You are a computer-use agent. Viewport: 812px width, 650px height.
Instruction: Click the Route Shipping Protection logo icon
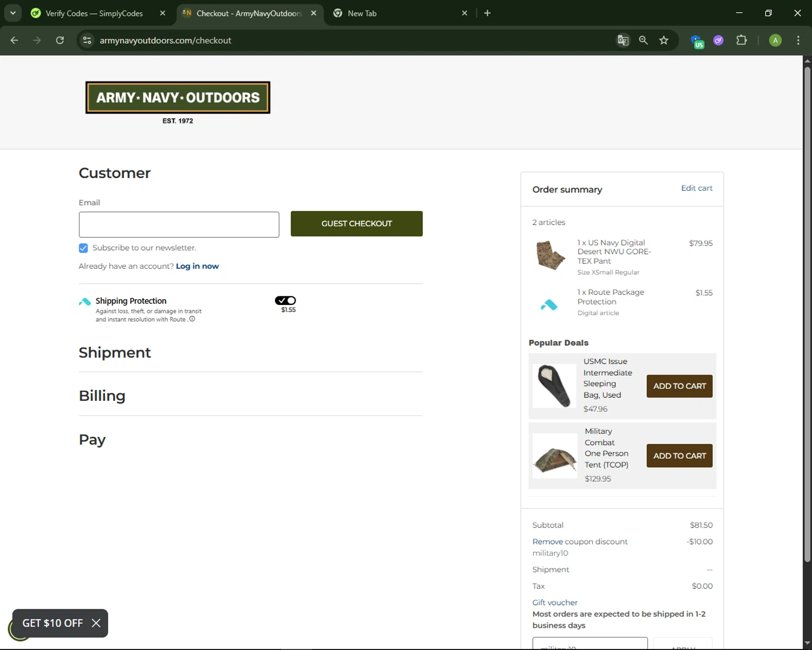pyautogui.click(x=85, y=302)
